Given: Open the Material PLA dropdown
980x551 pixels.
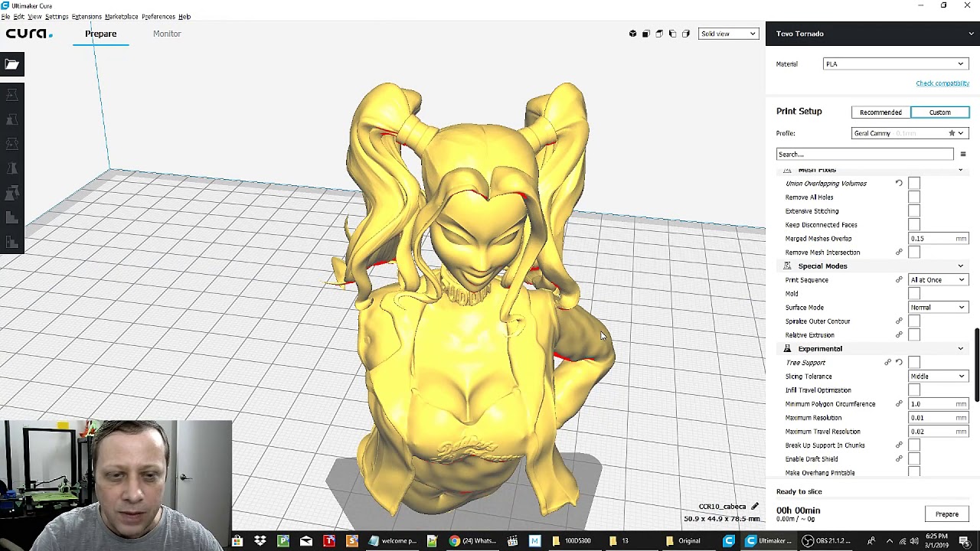Looking at the screenshot, I should click(x=896, y=64).
